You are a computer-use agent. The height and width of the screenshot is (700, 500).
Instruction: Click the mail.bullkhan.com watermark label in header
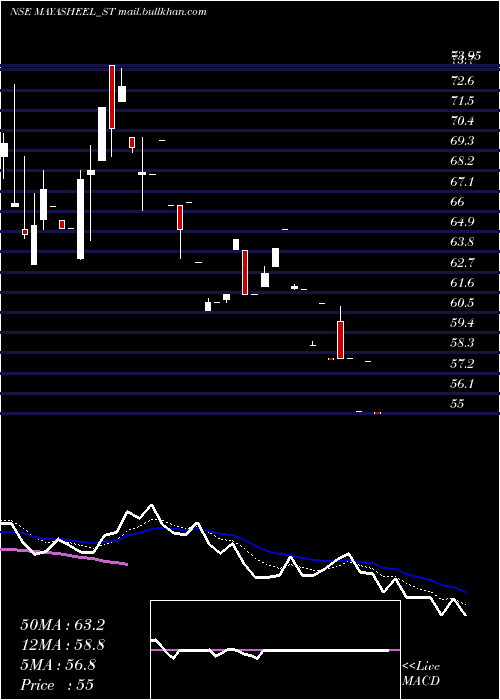[163, 12]
